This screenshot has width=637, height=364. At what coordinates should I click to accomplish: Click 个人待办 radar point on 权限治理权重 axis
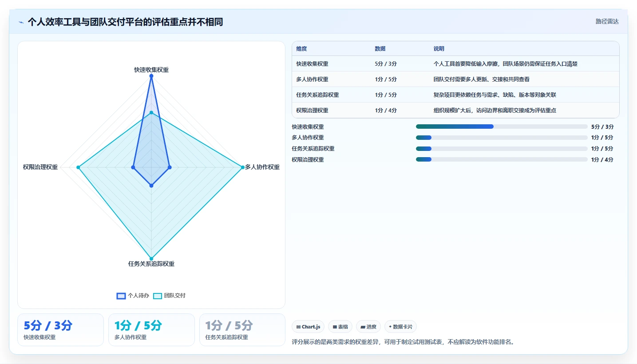(133, 167)
